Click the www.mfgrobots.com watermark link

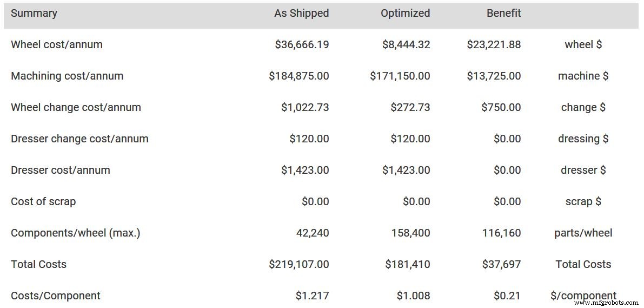[606, 303]
